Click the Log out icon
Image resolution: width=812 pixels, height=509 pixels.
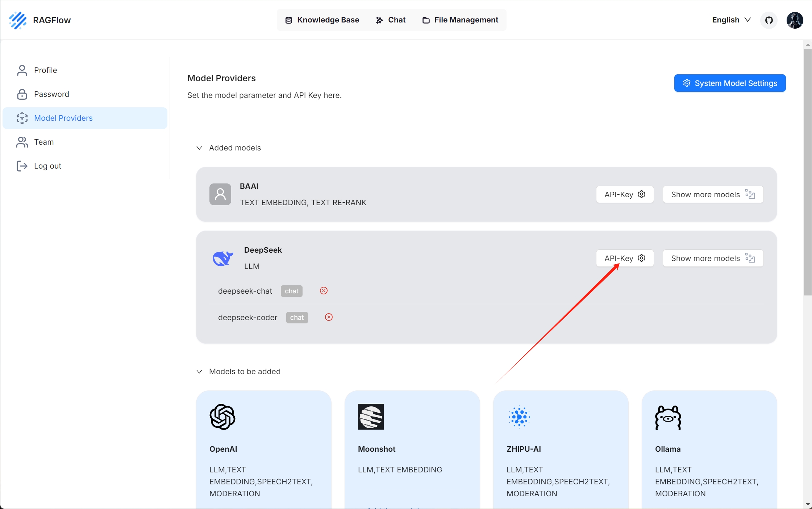click(22, 166)
